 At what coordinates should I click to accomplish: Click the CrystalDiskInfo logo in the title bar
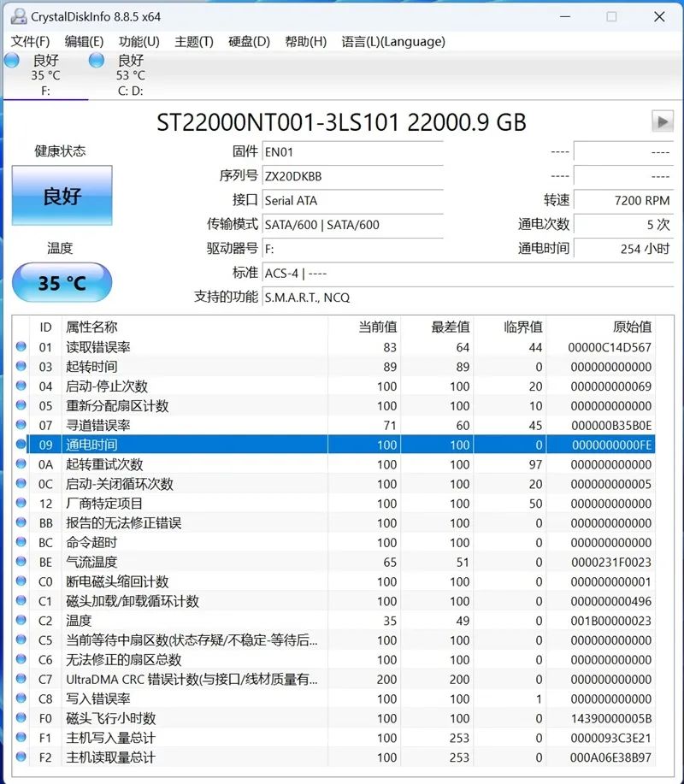19,15
